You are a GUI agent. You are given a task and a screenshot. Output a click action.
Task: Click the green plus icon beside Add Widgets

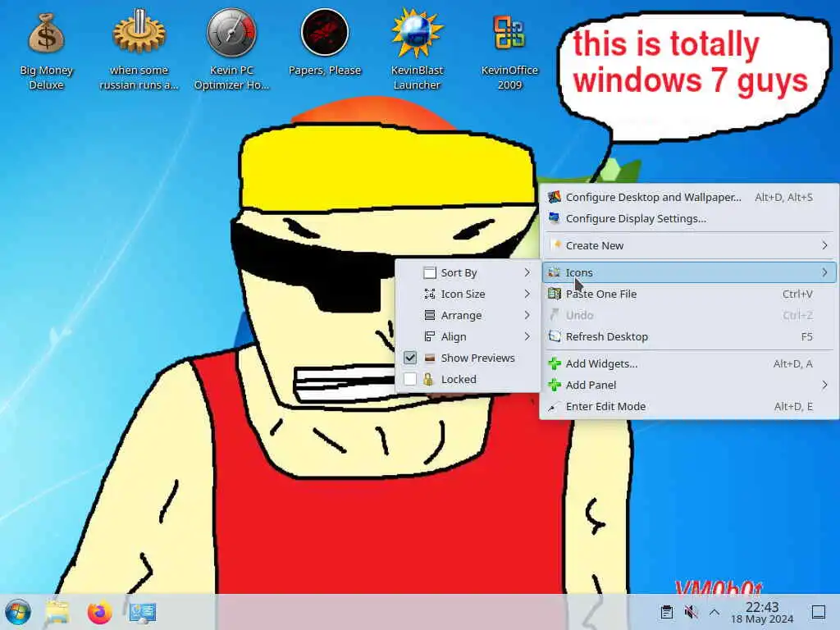point(555,363)
